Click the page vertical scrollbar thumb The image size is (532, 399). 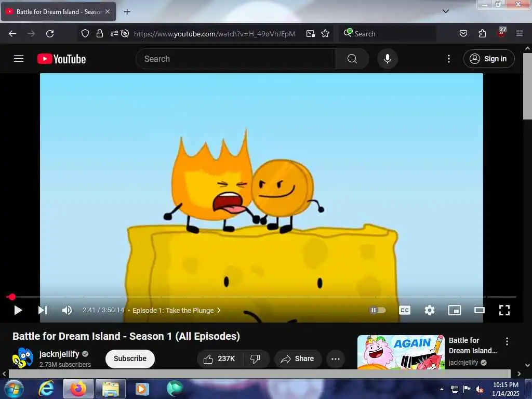coord(528,86)
